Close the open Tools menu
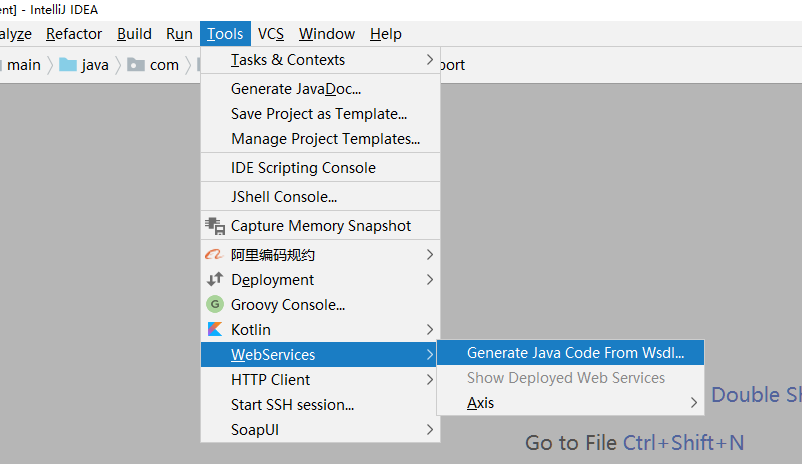The width and height of the screenshot is (802, 464). coord(225,34)
